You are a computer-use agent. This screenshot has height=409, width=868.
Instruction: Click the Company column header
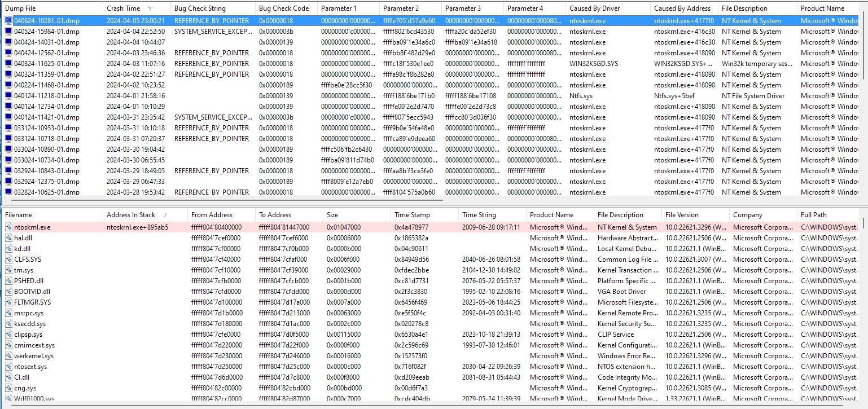pyautogui.click(x=763, y=215)
